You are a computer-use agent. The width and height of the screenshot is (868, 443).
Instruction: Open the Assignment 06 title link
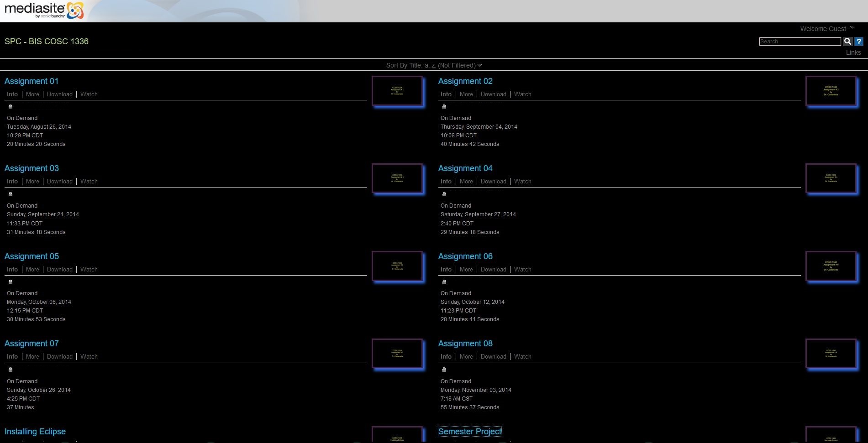(x=465, y=256)
